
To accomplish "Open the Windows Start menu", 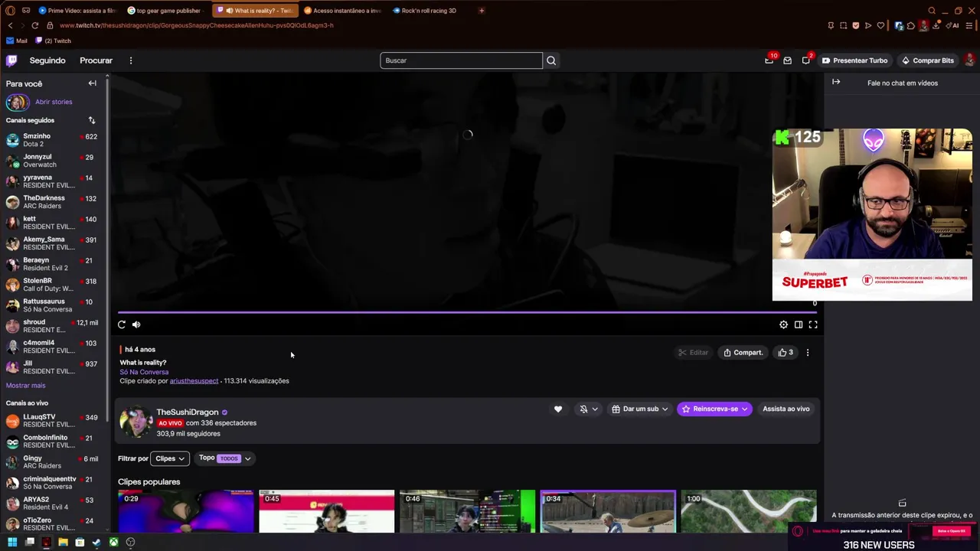I will pos(11,543).
